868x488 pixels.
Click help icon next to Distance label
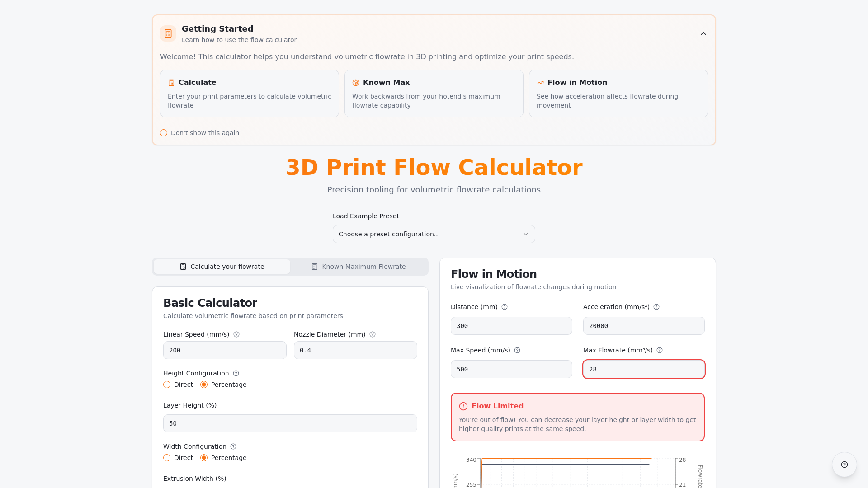pos(505,307)
